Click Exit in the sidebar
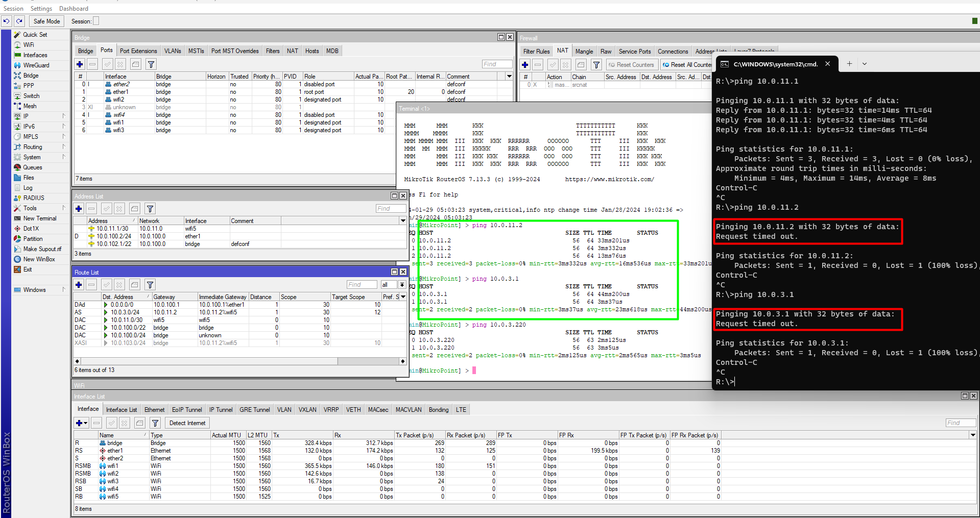The height and width of the screenshot is (518, 980). pos(28,269)
